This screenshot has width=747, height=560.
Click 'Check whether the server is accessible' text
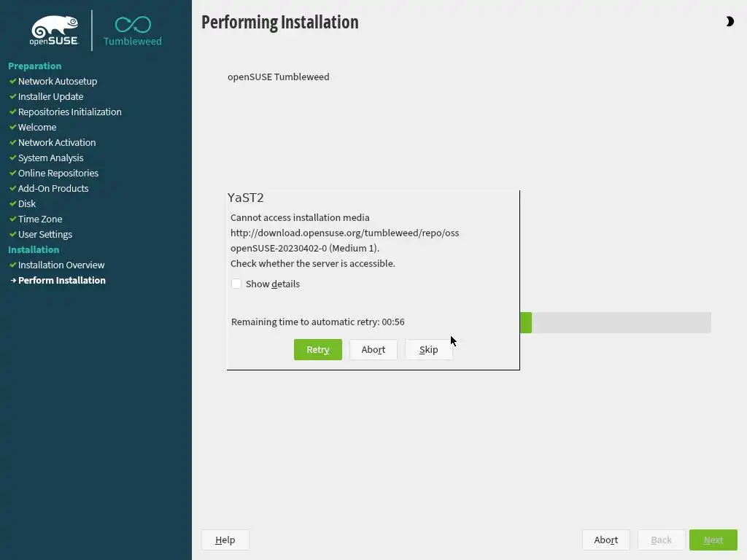tap(313, 263)
